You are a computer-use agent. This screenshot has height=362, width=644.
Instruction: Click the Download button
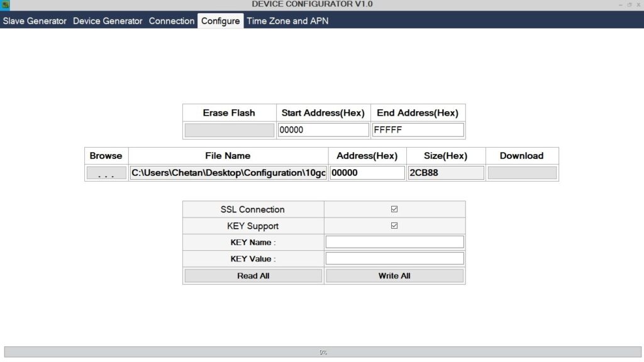click(x=522, y=173)
